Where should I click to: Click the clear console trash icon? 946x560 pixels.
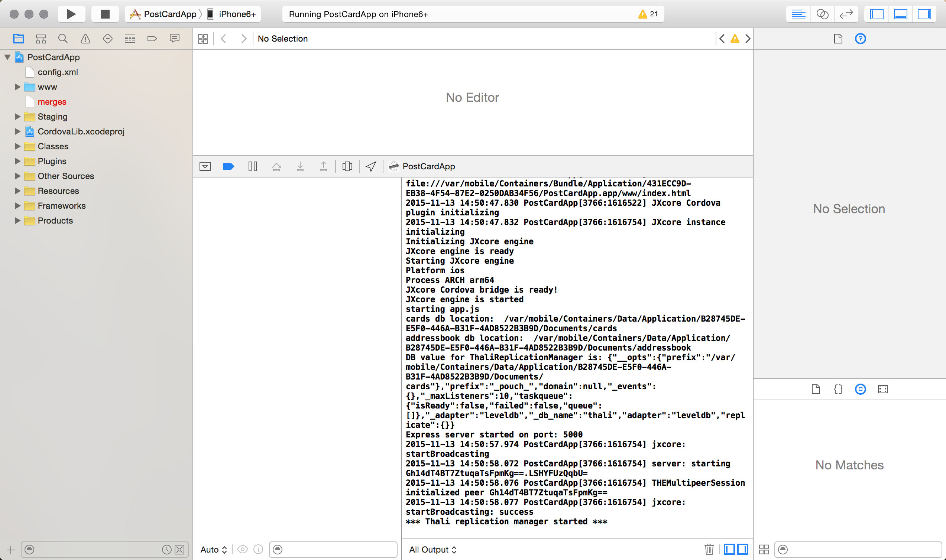click(709, 548)
